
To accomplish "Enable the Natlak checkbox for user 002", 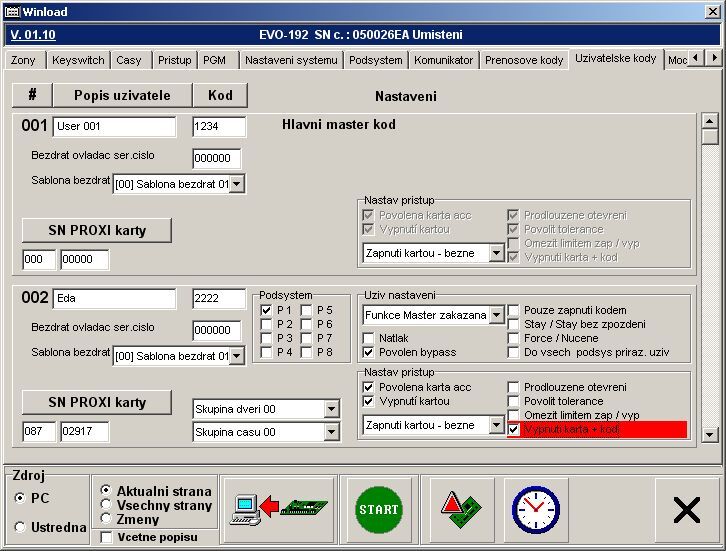I will tap(369, 339).
